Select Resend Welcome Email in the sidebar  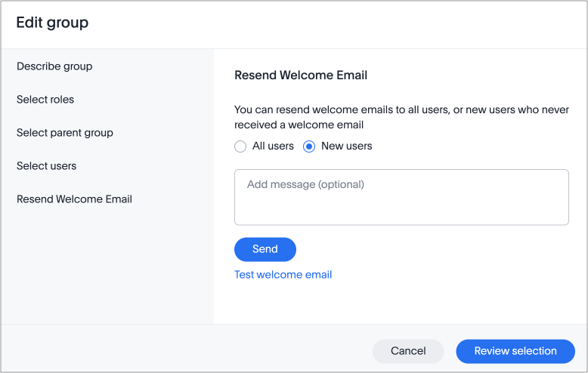[74, 199]
